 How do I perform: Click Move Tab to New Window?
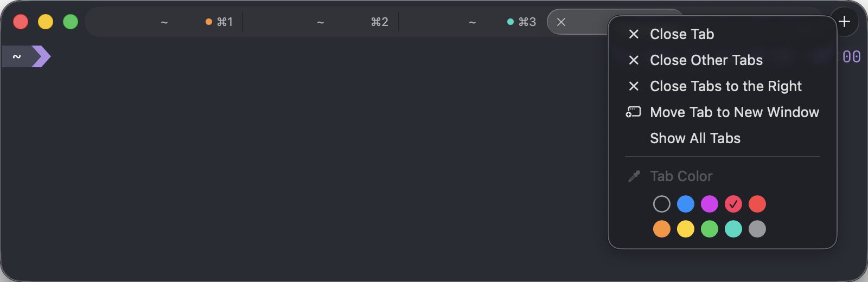[734, 112]
